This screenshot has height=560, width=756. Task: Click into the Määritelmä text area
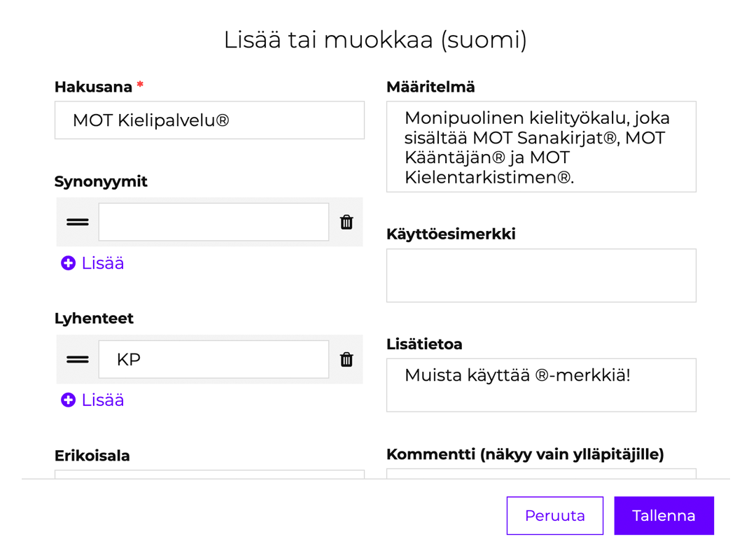[541, 146]
